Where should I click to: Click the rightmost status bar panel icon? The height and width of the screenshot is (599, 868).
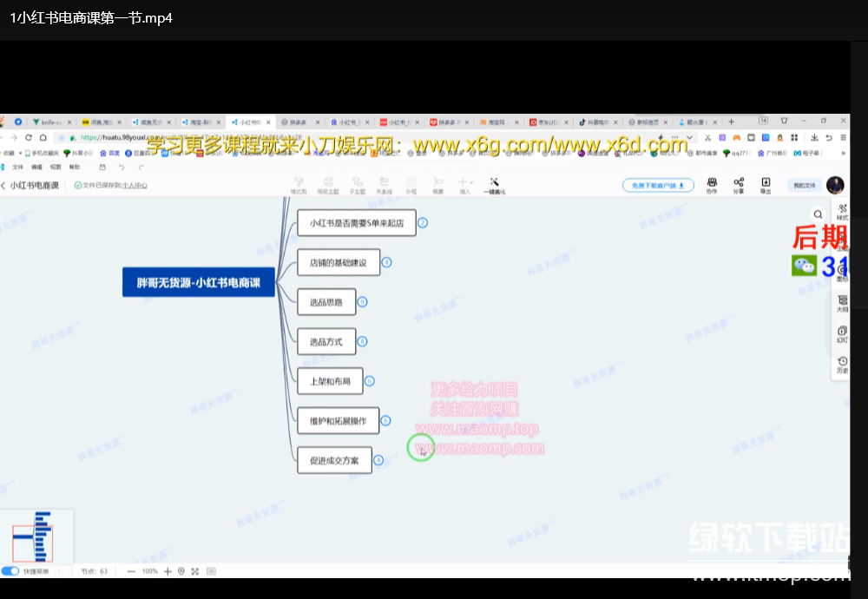211,571
